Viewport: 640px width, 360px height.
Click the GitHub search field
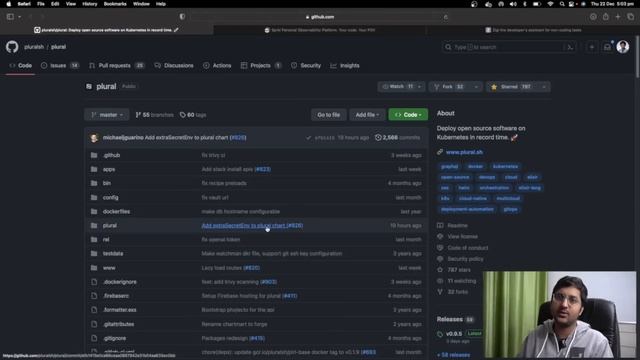509,47
